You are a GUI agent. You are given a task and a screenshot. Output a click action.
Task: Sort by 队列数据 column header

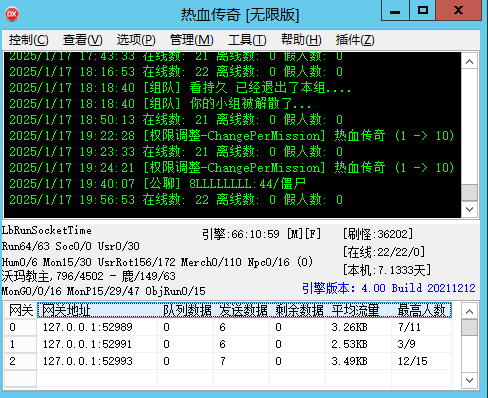[186, 310]
